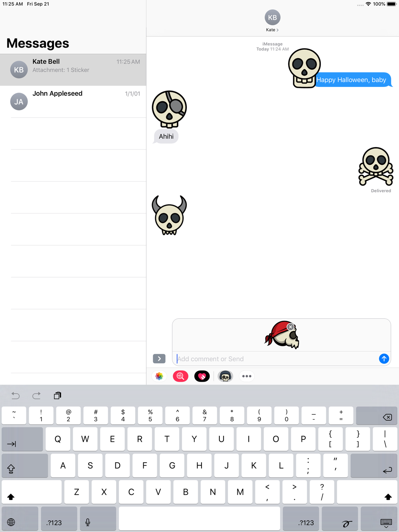Toggle the right Shift key

point(367,492)
